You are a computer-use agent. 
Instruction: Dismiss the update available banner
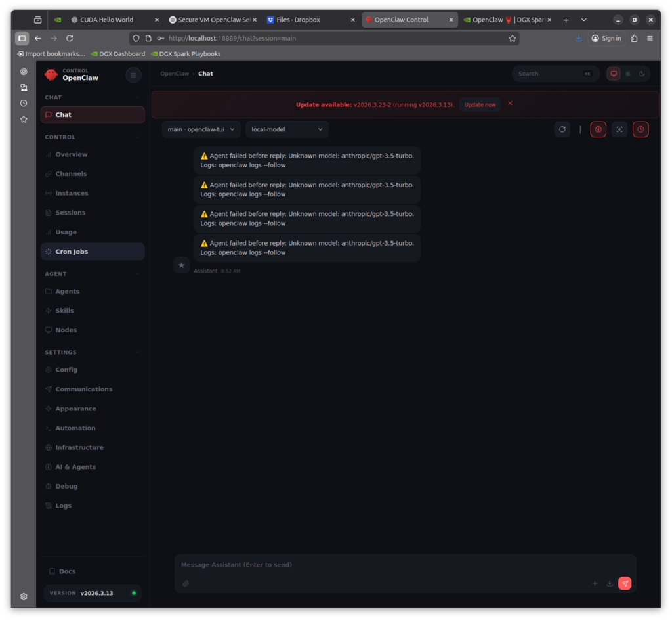(510, 104)
